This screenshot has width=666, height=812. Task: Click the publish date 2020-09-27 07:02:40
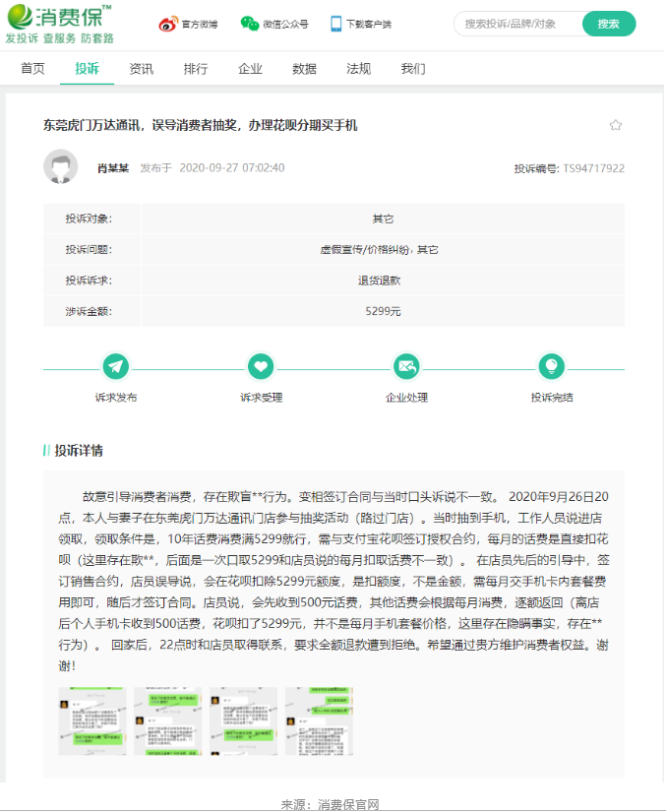(232, 167)
